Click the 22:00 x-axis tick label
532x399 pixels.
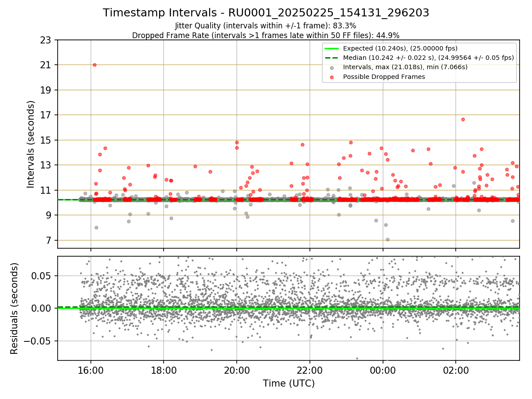click(310, 370)
